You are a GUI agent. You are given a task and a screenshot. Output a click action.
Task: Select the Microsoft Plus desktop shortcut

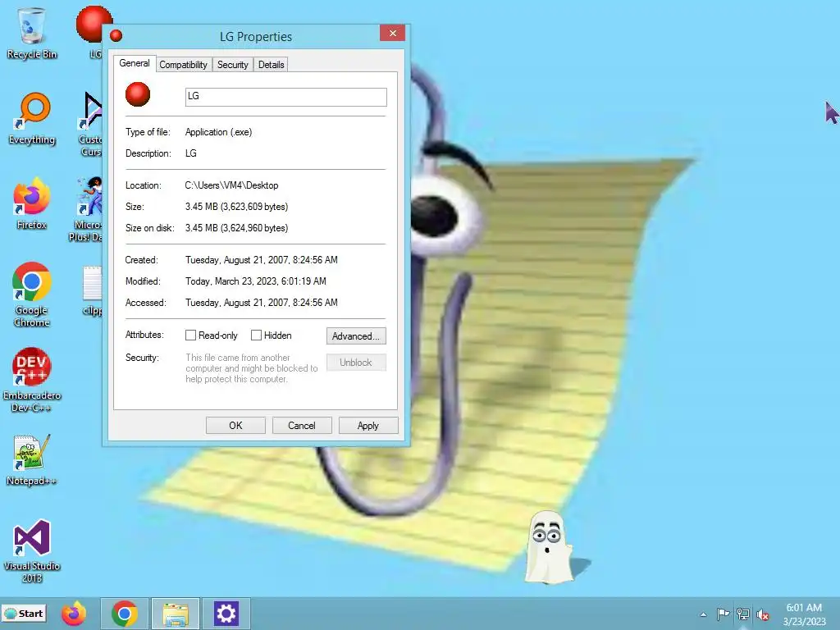(87, 209)
